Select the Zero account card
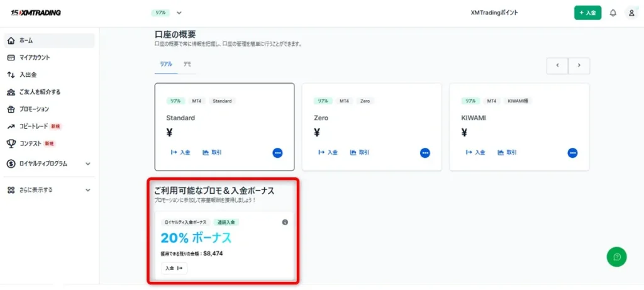 [x=372, y=127]
